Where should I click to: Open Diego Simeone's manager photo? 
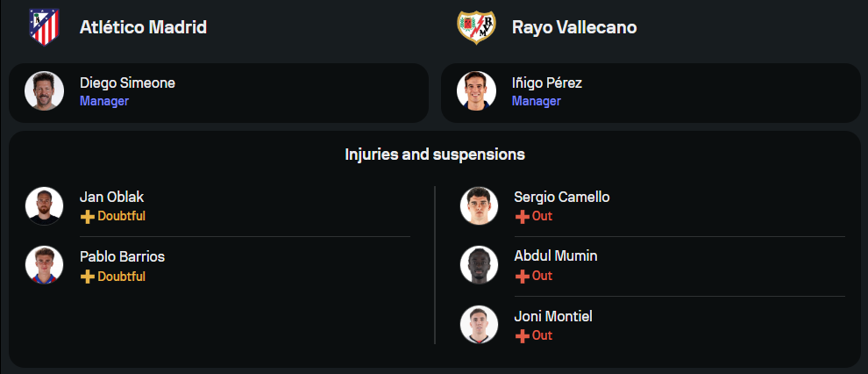pyautogui.click(x=44, y=91)
